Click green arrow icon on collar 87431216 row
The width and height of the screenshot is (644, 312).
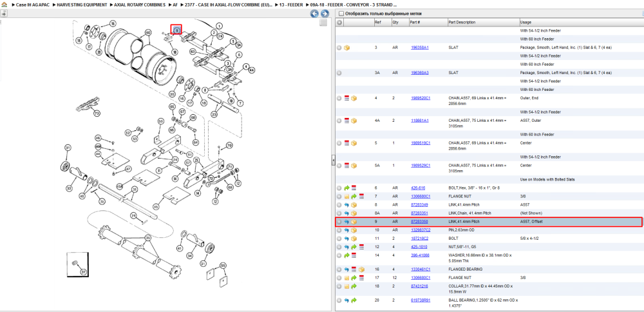(x=354, y=286)
